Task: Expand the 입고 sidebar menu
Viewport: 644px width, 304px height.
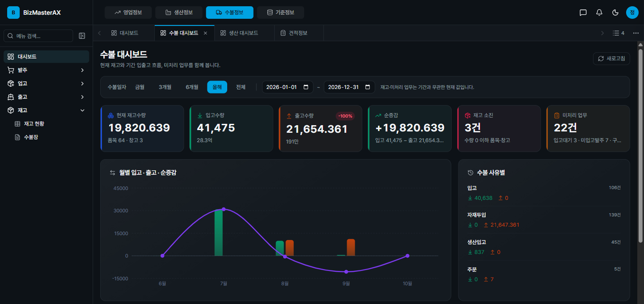Action: coord(47,84)
